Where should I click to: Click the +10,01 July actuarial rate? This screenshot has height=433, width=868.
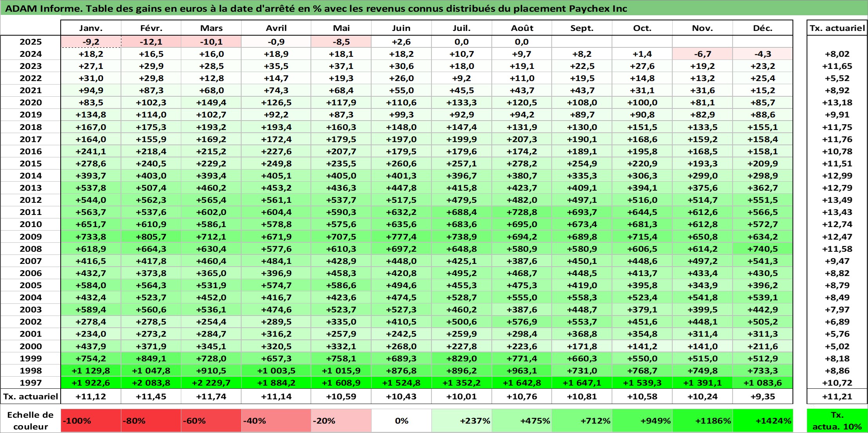point(462,396)
